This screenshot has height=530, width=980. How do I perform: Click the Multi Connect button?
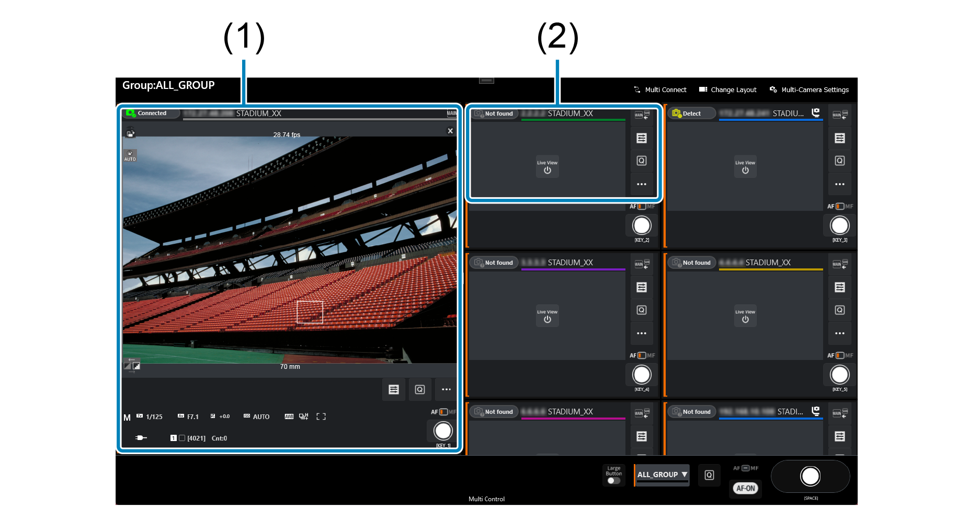tap(660, 90)
